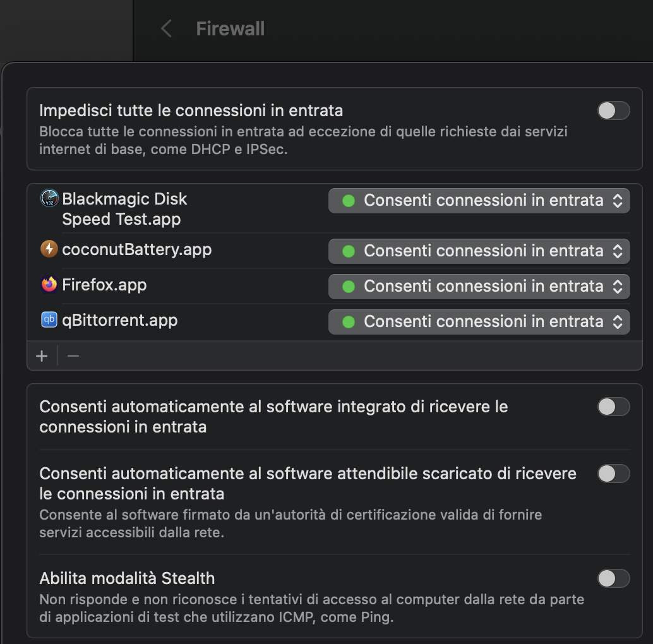The image size is (653, 644).
Task: Toggle automatic allow for software attendibile scaricato
Action: tap(613, 474)
